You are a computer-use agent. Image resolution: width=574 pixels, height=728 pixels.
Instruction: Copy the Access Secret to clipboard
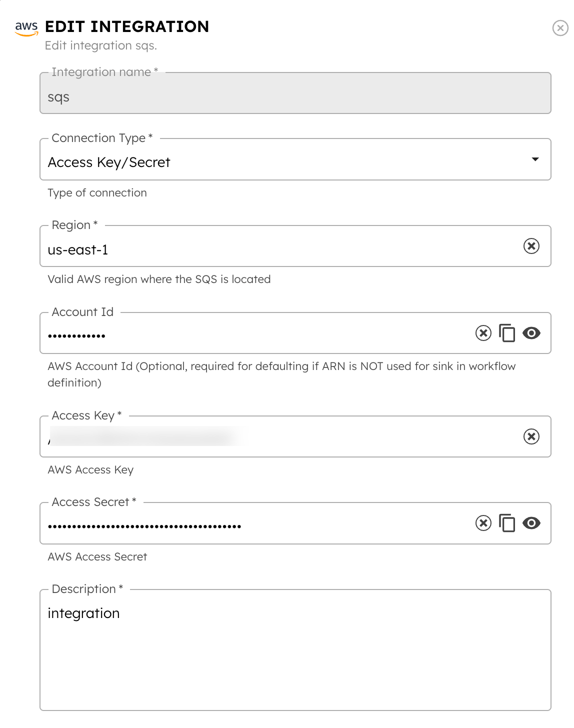(507, 523)
